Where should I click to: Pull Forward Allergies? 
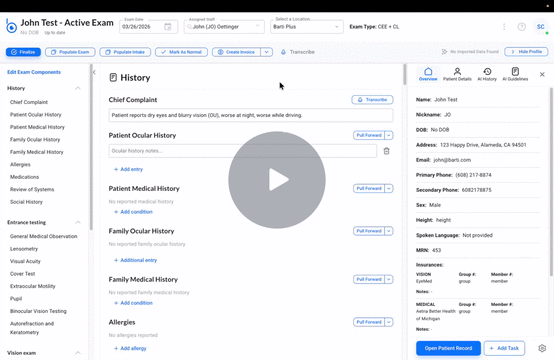pyautogui.click(x=369, y=322)
